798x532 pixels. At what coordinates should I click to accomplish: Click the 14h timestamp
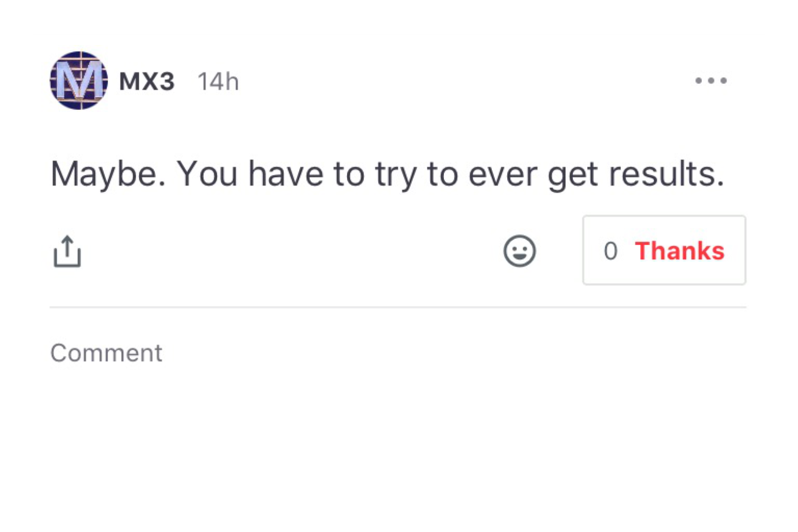point(218,82)
